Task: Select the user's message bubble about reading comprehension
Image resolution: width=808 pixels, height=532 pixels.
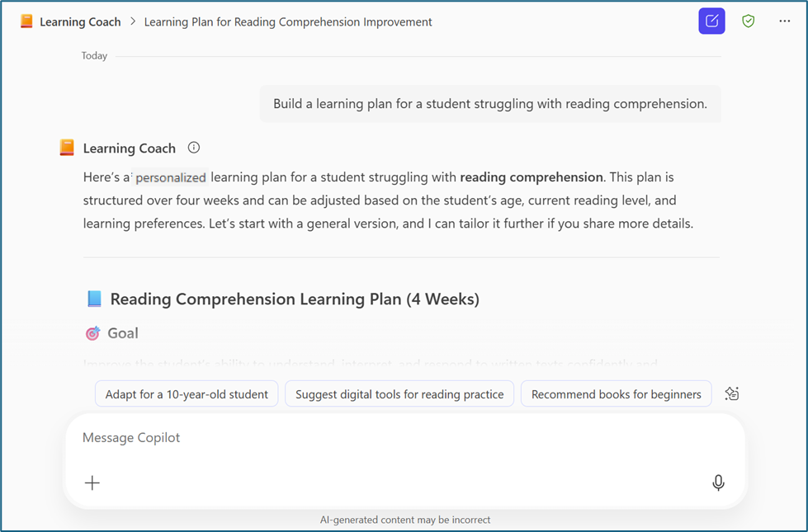Action: (x=490, y=103)
